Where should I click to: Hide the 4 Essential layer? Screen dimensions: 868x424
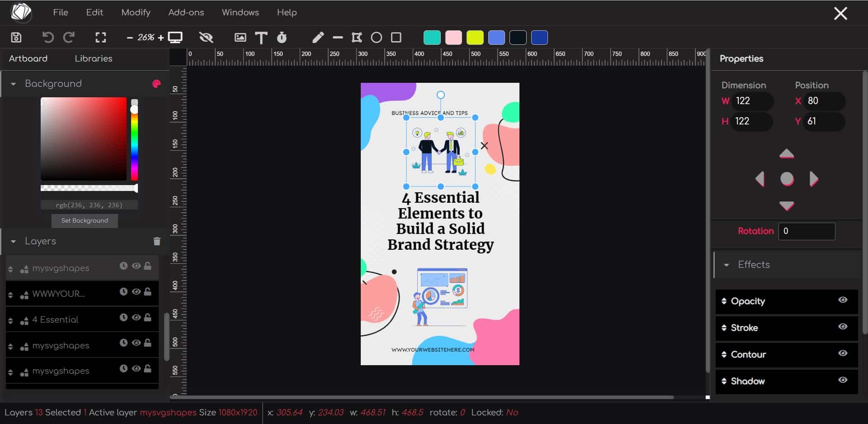(x=136, y=318)
